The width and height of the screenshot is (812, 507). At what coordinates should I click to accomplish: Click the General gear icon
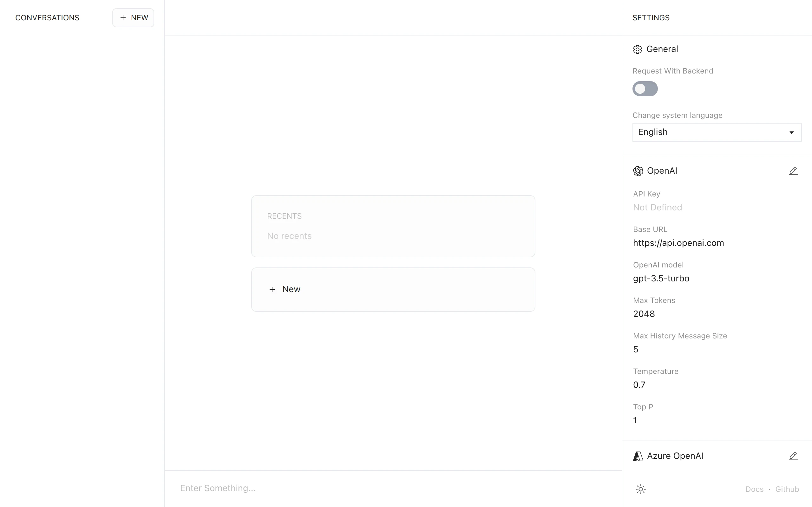tap(638, 49)
